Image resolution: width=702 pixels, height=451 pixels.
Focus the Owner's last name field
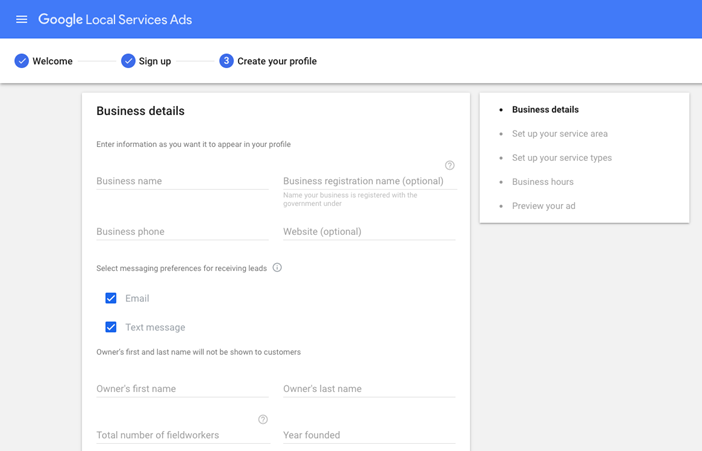pos(369,388)
